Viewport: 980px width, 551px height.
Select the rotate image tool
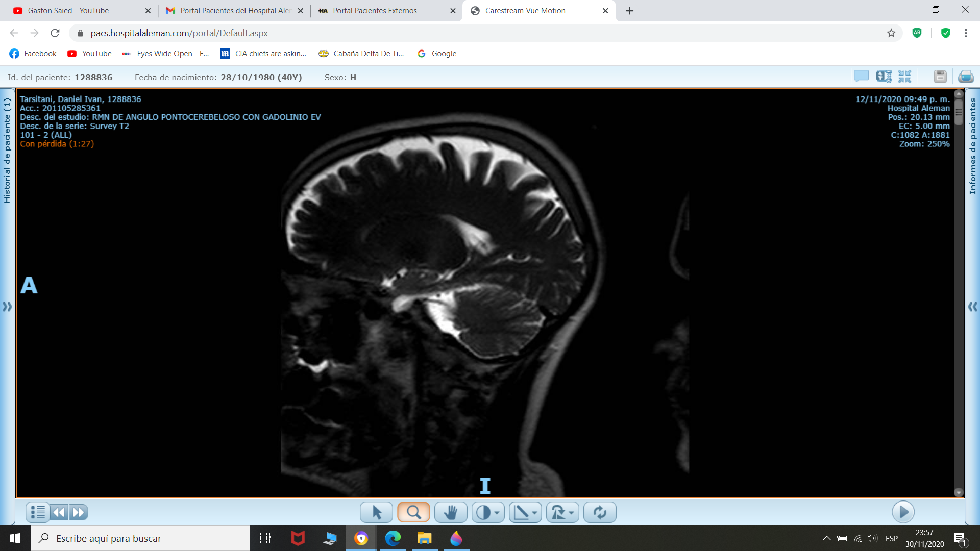point(558,512)
